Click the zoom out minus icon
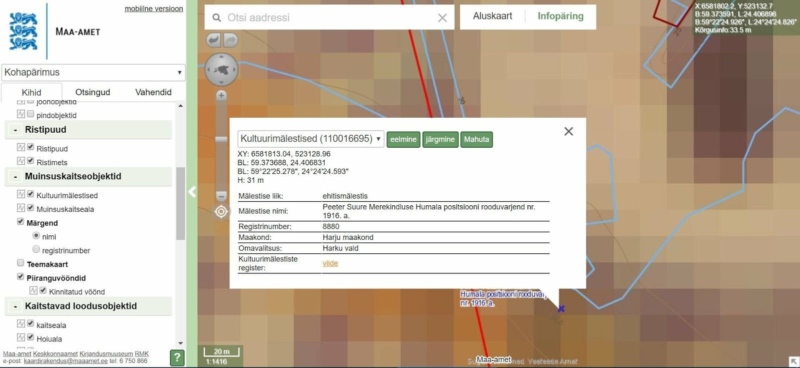This screenshot has height=368, width=800. (221, 196)
